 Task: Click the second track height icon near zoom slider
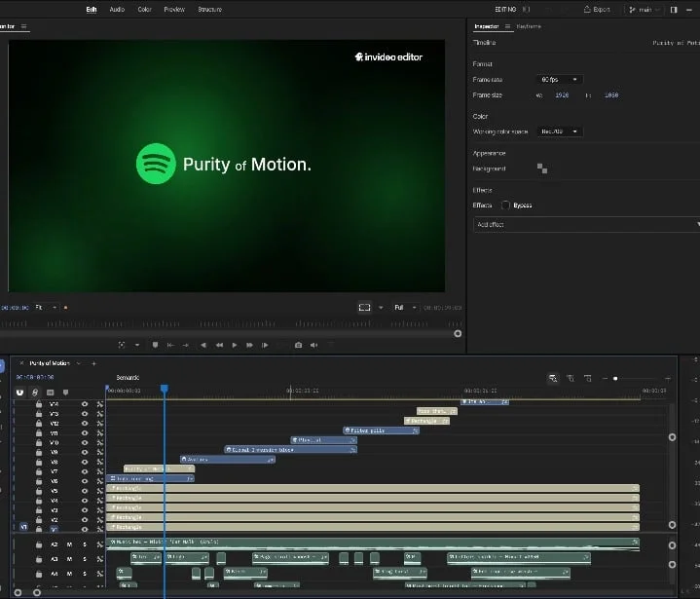(x=571, y=378)
